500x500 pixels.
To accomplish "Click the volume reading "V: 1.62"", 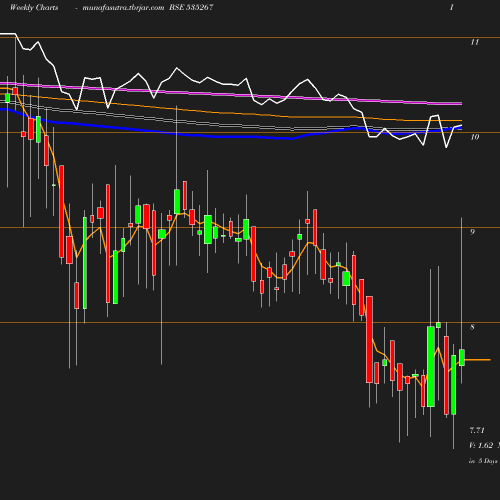I will coord(481,445).
